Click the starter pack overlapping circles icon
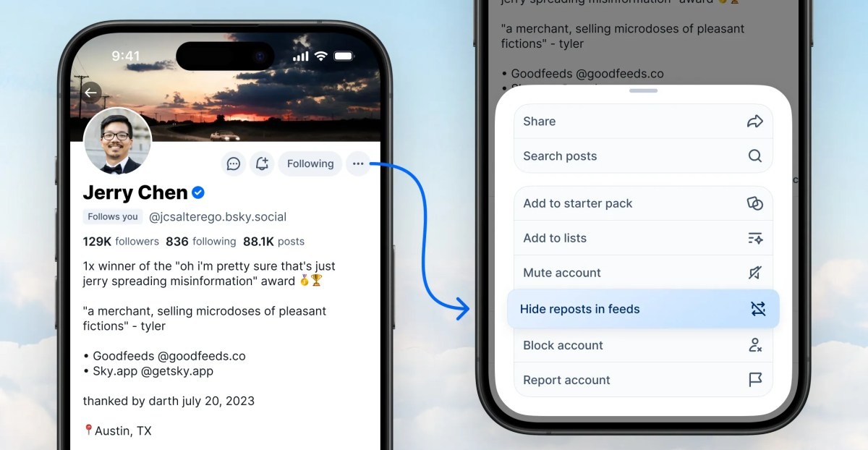868x450 pixels. click(755, 203)
